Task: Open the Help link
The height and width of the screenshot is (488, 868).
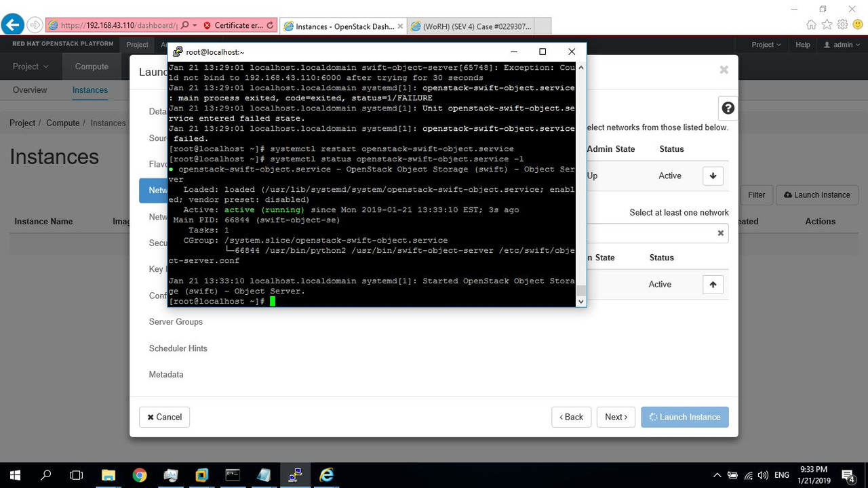Action: [x=802, y=45]
